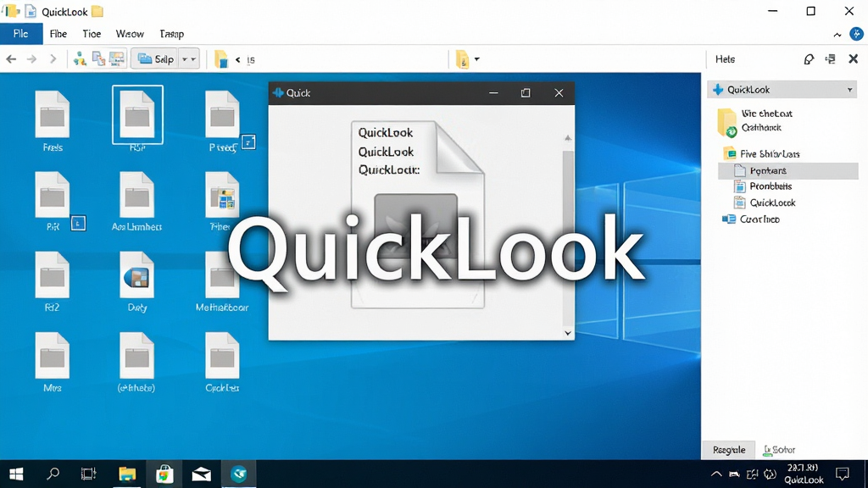Show hidden tray icons
The width and height of the screenshot is (868, 488).
[x=715, y=474]
